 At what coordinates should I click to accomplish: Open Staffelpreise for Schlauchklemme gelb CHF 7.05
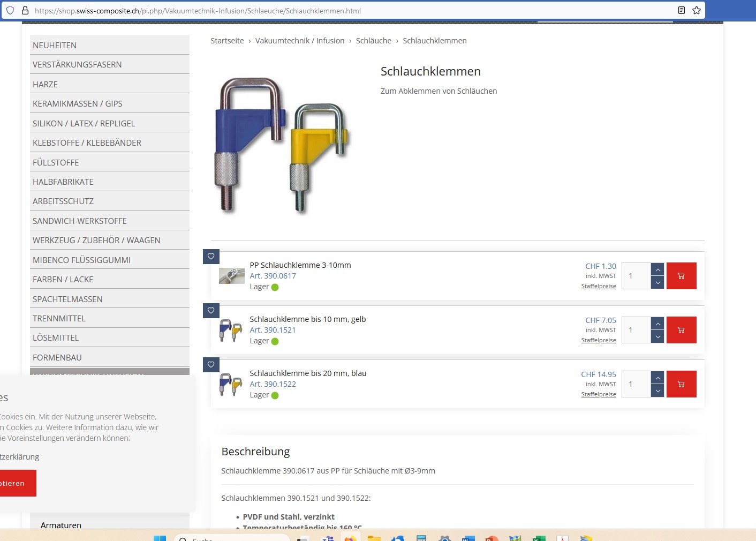[x=599, y=340]
